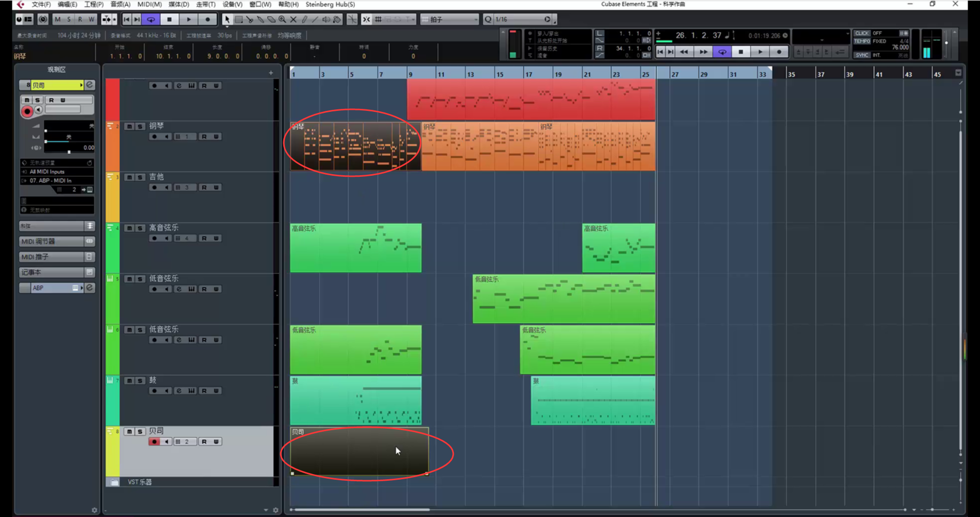Select the Mute X tool

[x=293, y=19]
